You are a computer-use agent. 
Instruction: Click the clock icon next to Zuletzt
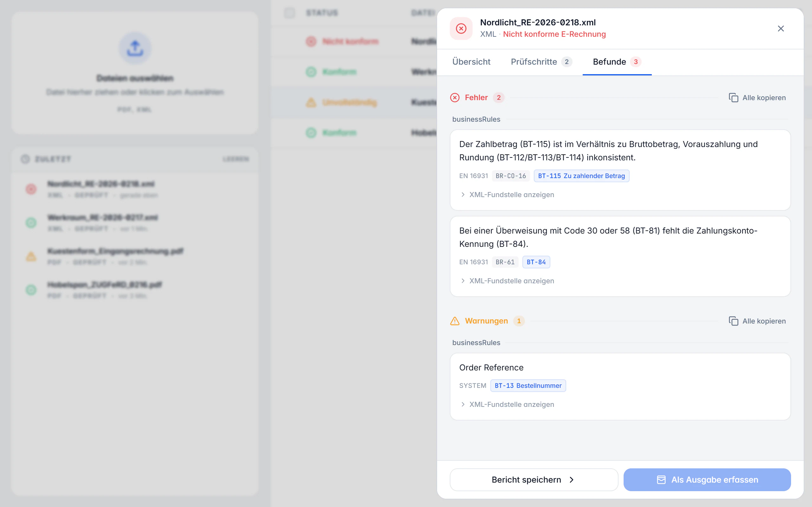tap(25, 159)
